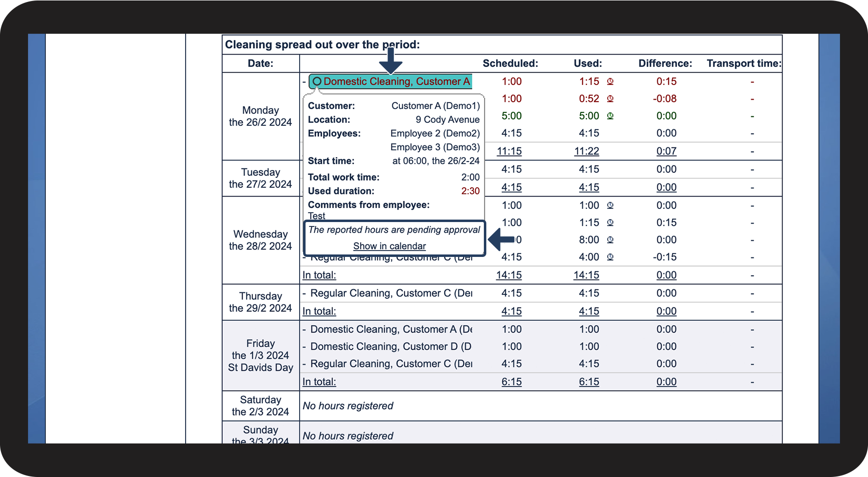868x477 pixels.
Task: Click Wednesday's In total label
Action: (319, 275)
